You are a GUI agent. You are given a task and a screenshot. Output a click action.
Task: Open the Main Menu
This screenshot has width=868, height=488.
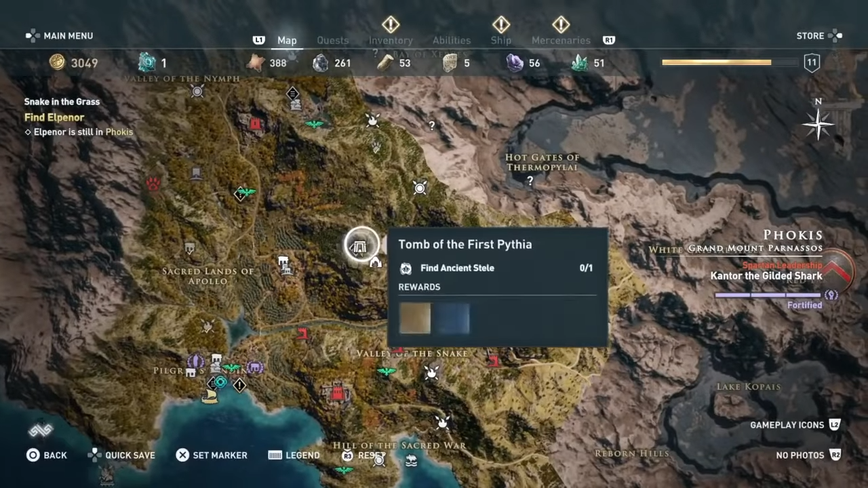click(59, 36)
